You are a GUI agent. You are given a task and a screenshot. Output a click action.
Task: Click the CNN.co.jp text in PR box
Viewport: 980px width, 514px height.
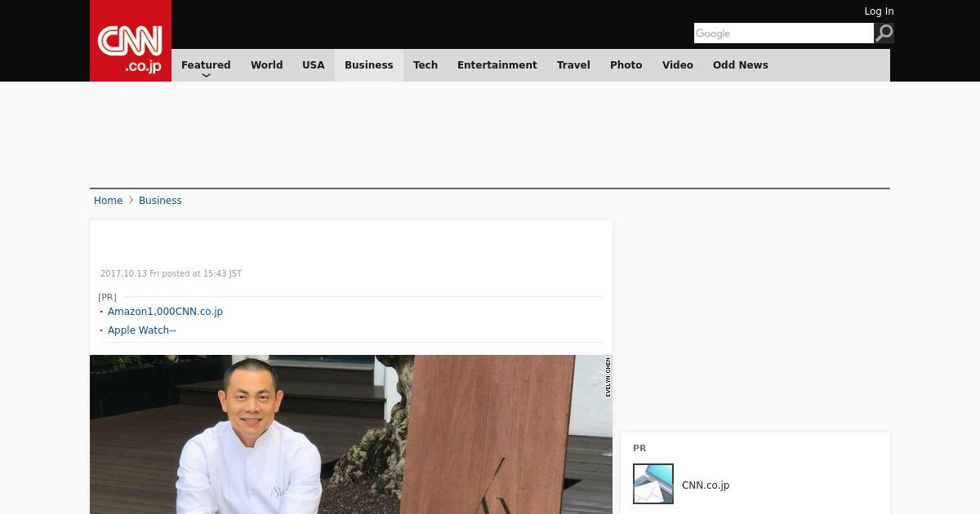(706, 485)
